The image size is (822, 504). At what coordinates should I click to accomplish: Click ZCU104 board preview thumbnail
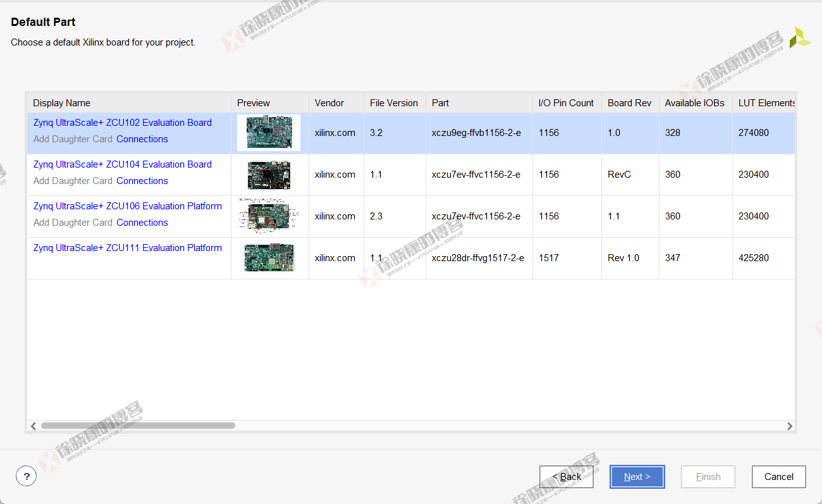point(269,175)
